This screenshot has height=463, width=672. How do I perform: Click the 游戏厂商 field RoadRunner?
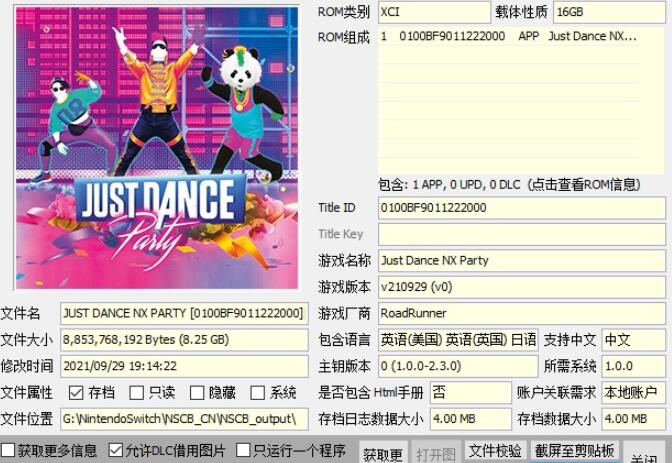click(522, 313)
